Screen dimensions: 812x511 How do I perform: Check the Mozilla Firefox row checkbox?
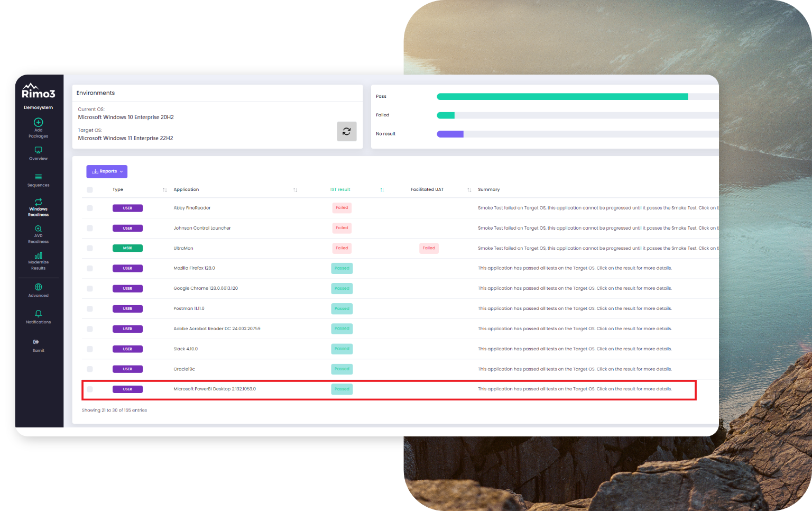click(x=90, y=268)
